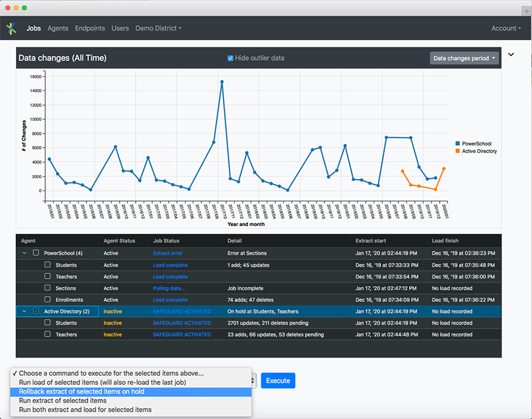Viewport: 532px width, 419px height.
Task: Click the Pulling data status link for Sections
Action: pyautogui.click(x=170, y=289)
